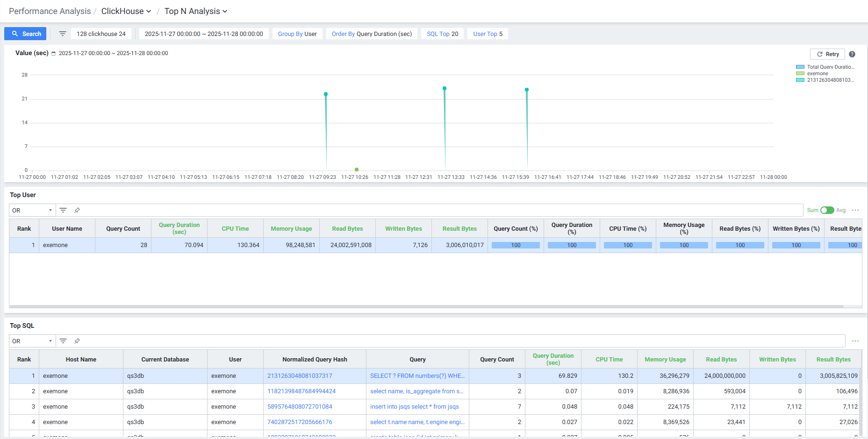Viewport: 868px width, 439px height.
Task: Toggle the Sum/Avg switch
Action: pyautogui.click(x=827, y=210)
